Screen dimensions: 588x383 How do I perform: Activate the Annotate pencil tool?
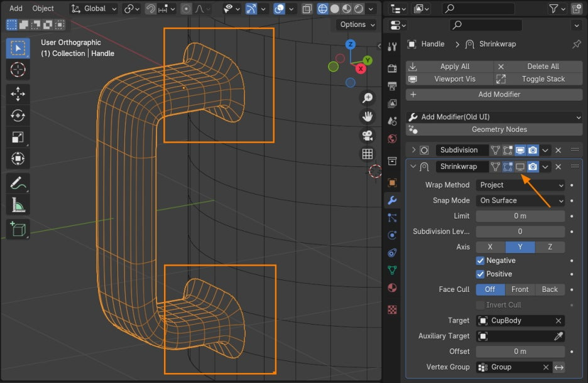click(18, 183)
